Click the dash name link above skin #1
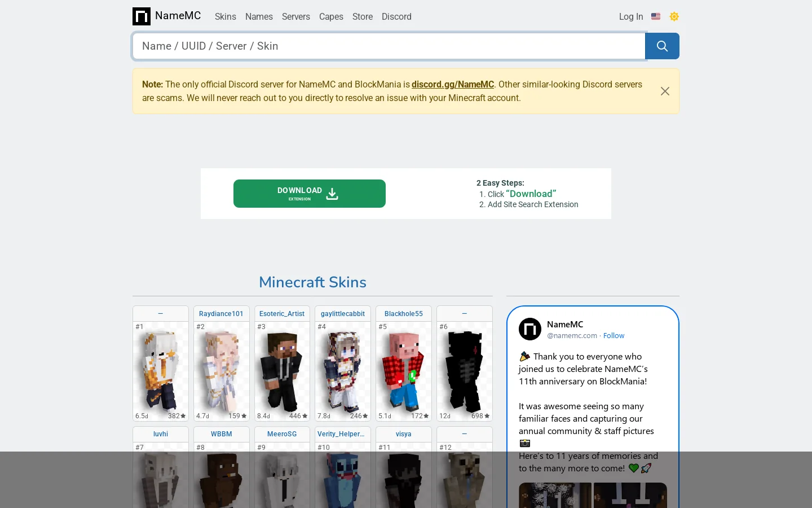 point(161,314)
